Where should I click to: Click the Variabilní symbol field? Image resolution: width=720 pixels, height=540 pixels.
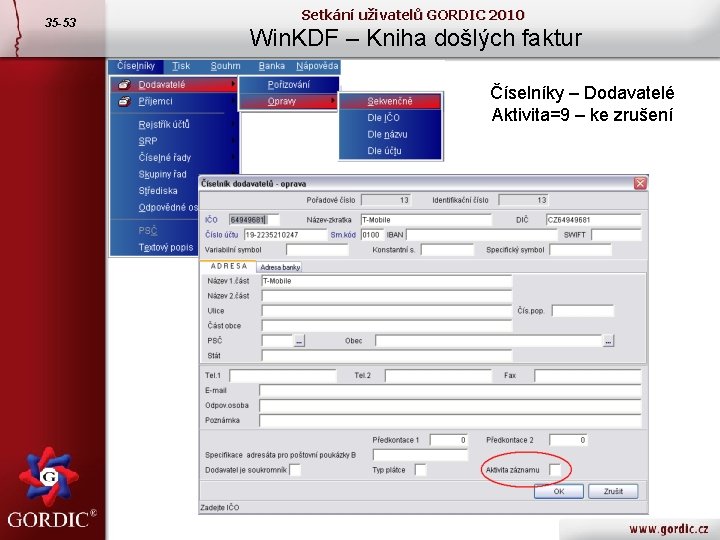317,250
